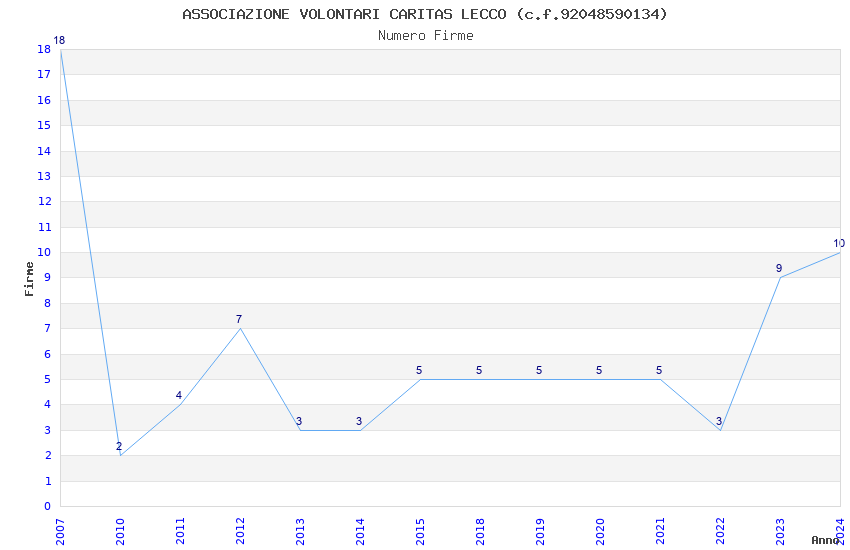Click the 2014 year label on x-axis
This screenshot has width=850, height=550.
(x=360, y=532)
